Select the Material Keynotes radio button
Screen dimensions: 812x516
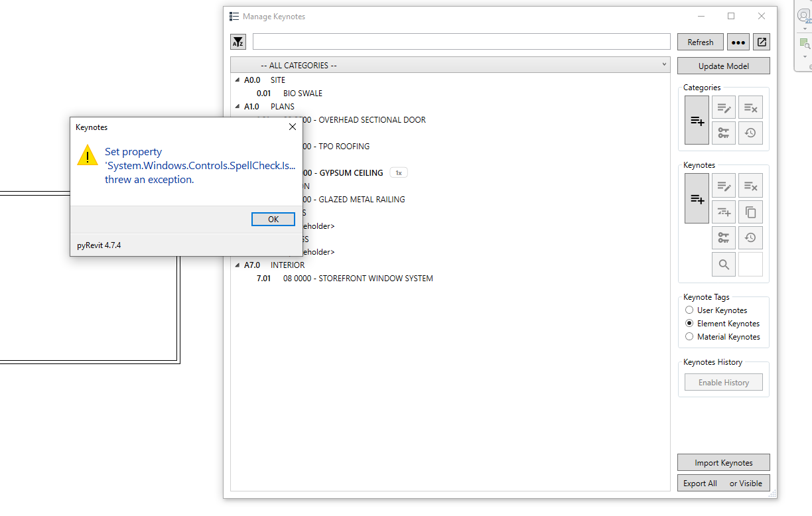click(689, 336)
